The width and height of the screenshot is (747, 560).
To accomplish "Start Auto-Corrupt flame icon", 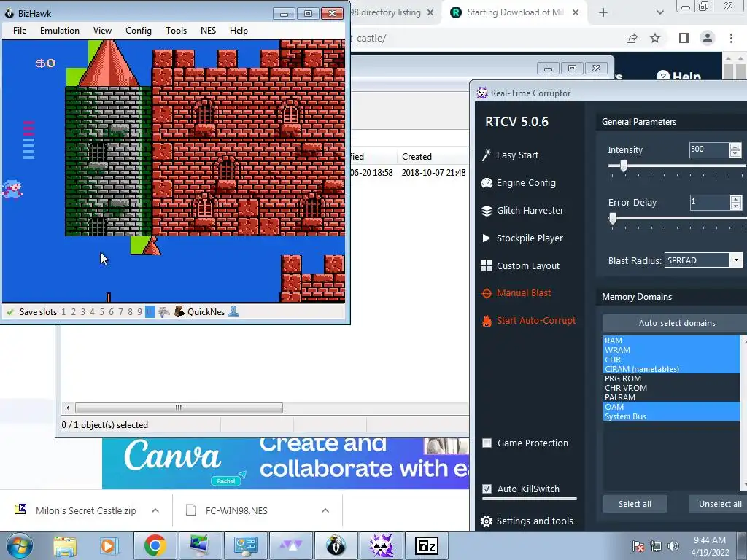I will [x=487, y=321].
